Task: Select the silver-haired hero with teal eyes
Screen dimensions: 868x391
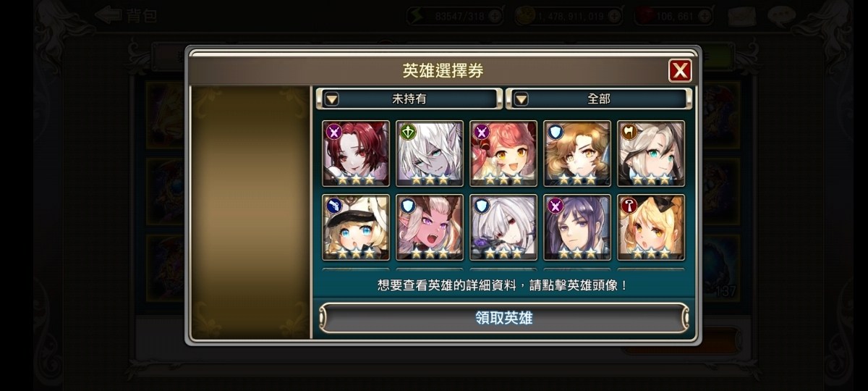Action: [x=651, y=154]
